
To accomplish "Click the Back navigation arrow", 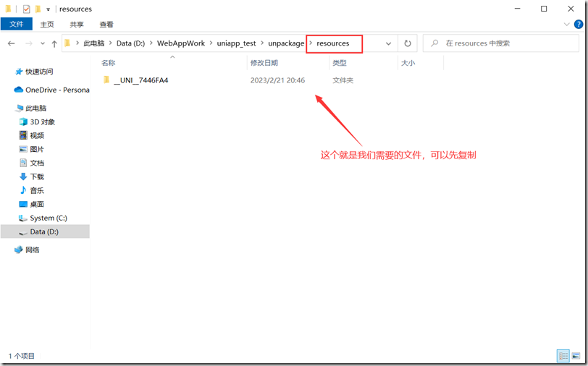I will [x=12, y=43].
